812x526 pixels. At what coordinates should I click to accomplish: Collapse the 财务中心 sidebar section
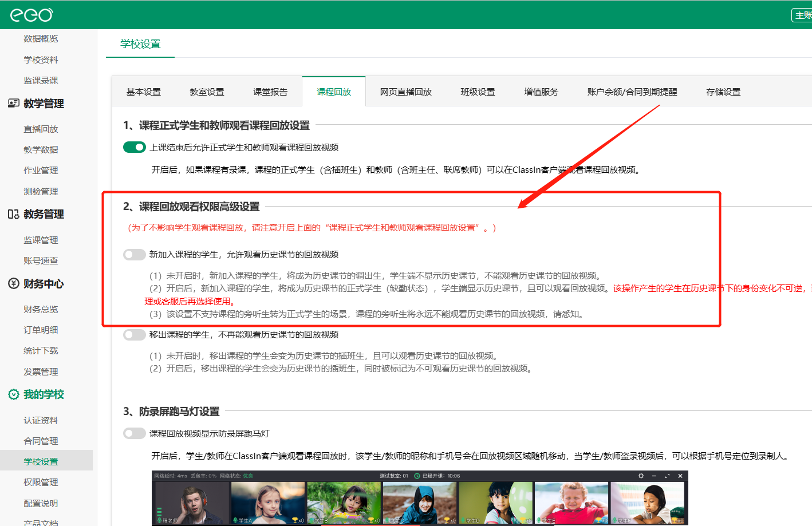coord(44,283)
